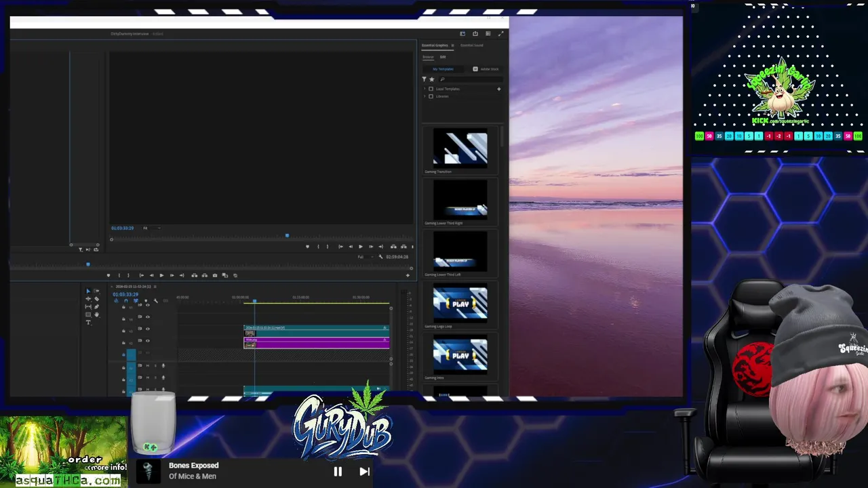The image size is (868, 488).
Task: Select the My Templates source
Action: [443, 69]
